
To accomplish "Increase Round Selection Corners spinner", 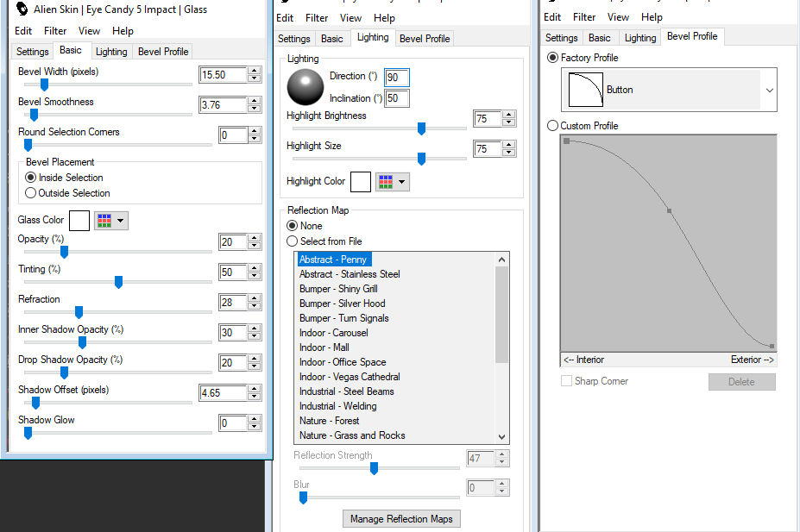I will pyautogui.click(x=254, y=131).
